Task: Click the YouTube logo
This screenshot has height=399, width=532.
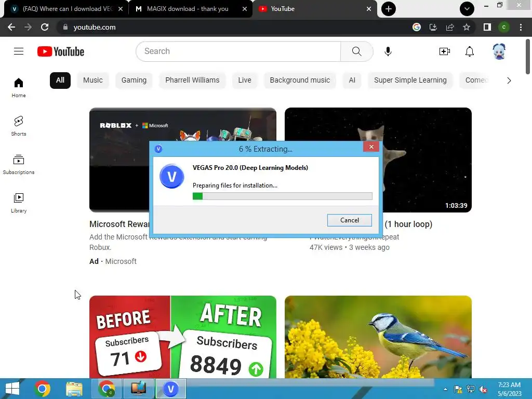Action: click(x=61, y=51)
